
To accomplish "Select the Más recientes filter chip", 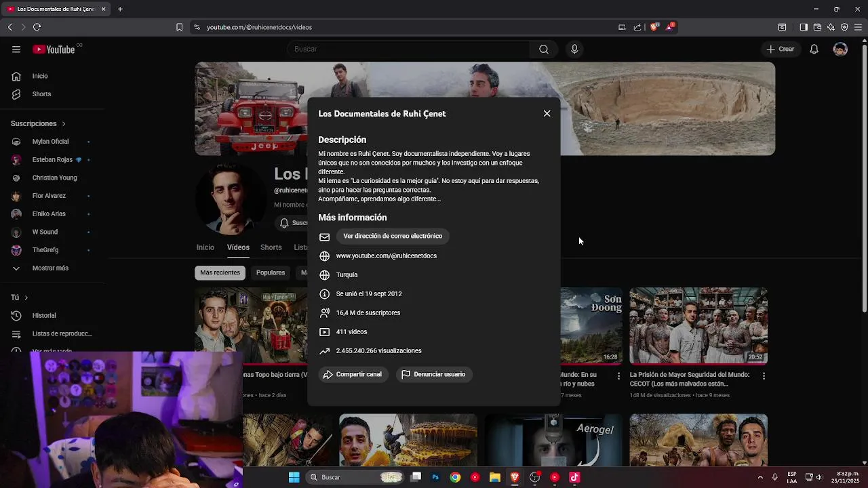I will tap(220, 272).
